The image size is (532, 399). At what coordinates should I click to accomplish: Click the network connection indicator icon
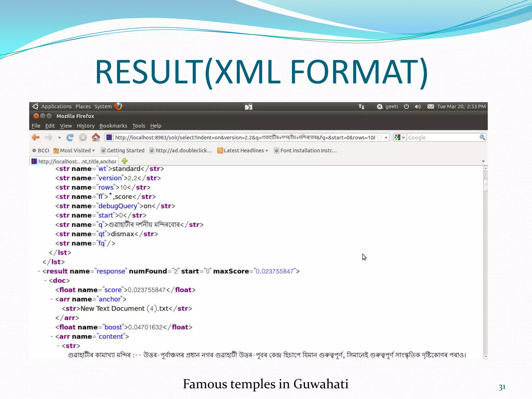point(362,107)
